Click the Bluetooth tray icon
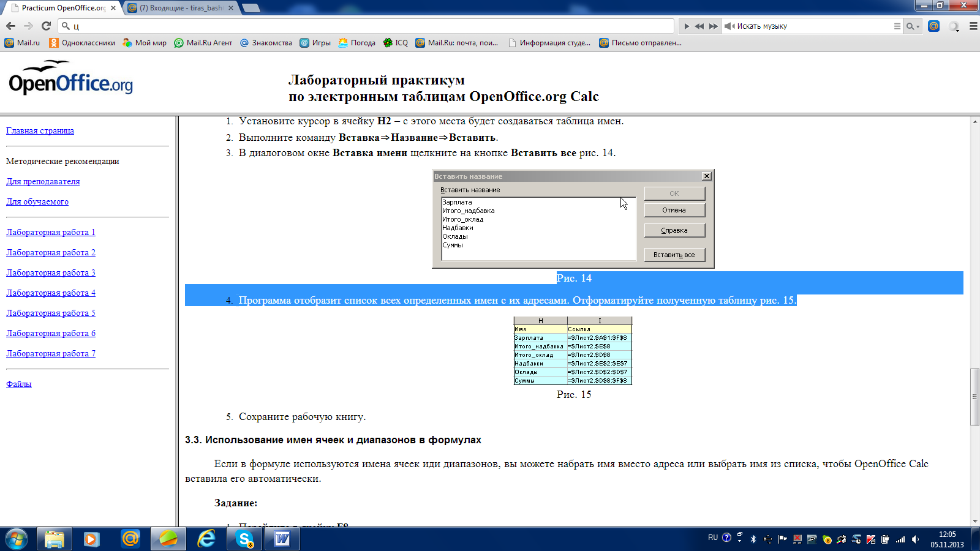This screenshot has height=551, width=980. coord(753,539)
